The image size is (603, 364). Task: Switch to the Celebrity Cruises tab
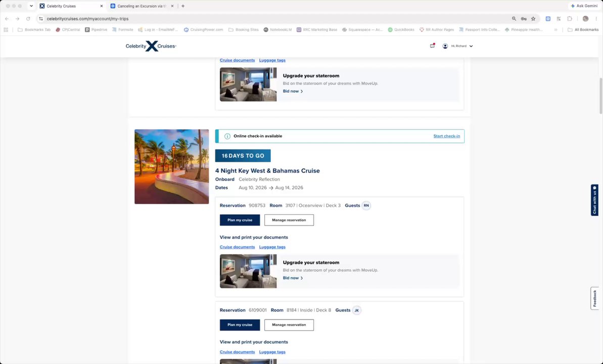(71, 6)
